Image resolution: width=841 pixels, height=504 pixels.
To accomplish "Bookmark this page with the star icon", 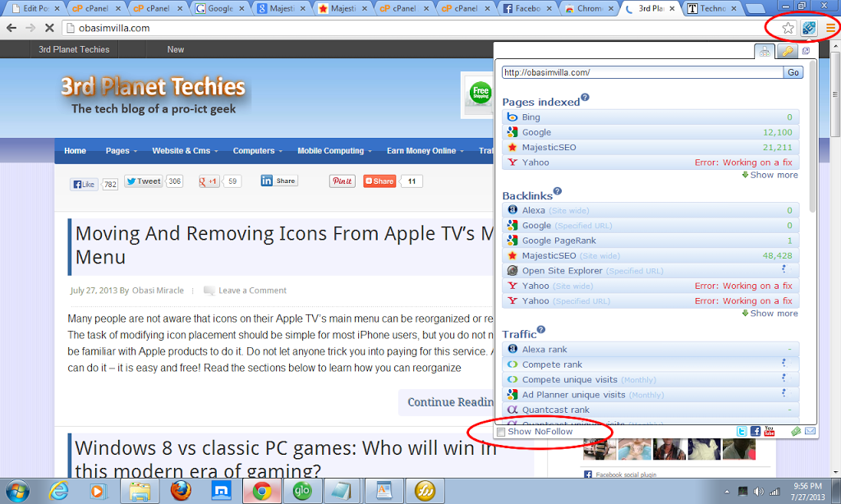I will (788, 28).
